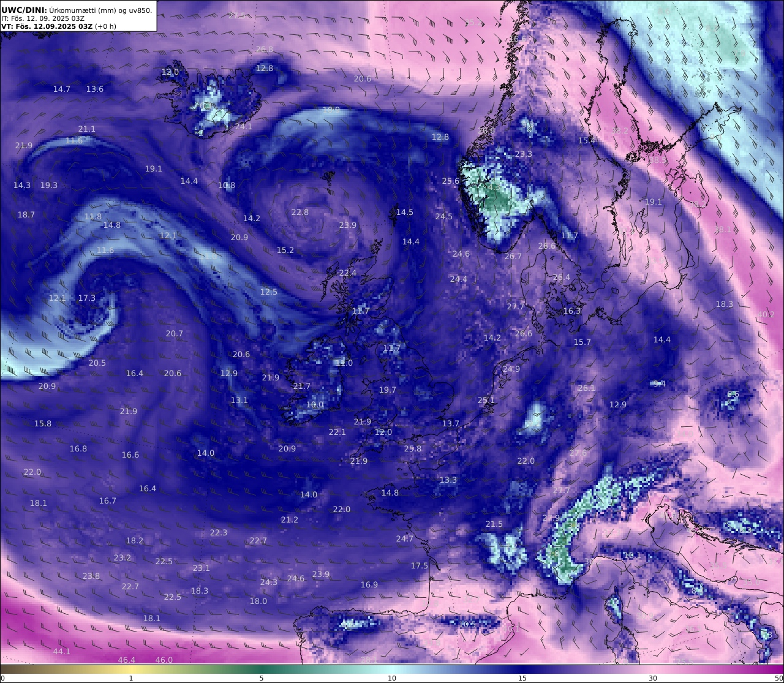The image size is (784, 683).
Task: Click the map value 16.8
Action: tap(78, 448)
